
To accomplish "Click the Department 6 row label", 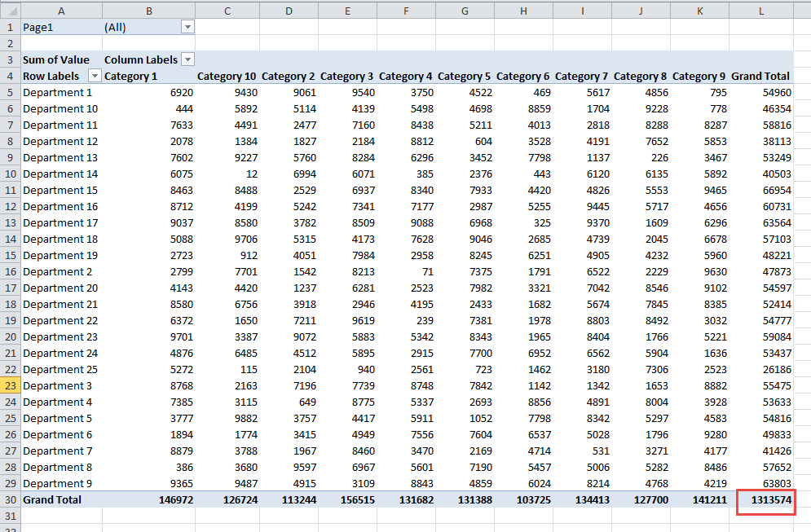I will [61, 434].
